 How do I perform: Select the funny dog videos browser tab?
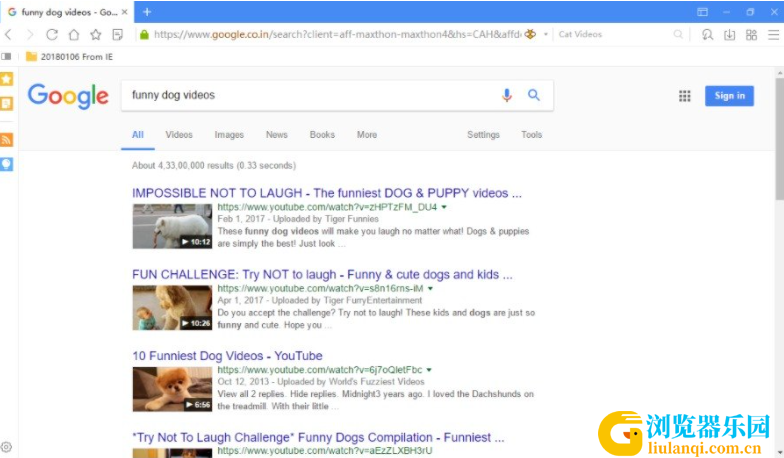click(67, 12)
